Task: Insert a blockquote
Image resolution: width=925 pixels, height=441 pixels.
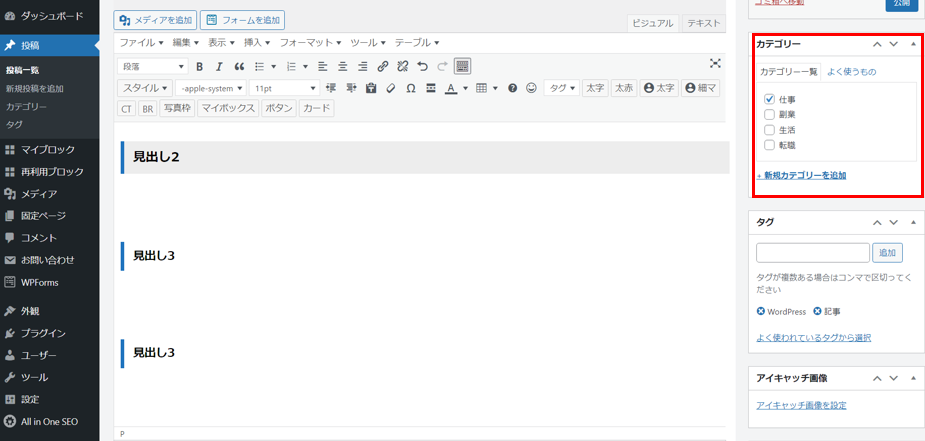Action: pos(239,66)
